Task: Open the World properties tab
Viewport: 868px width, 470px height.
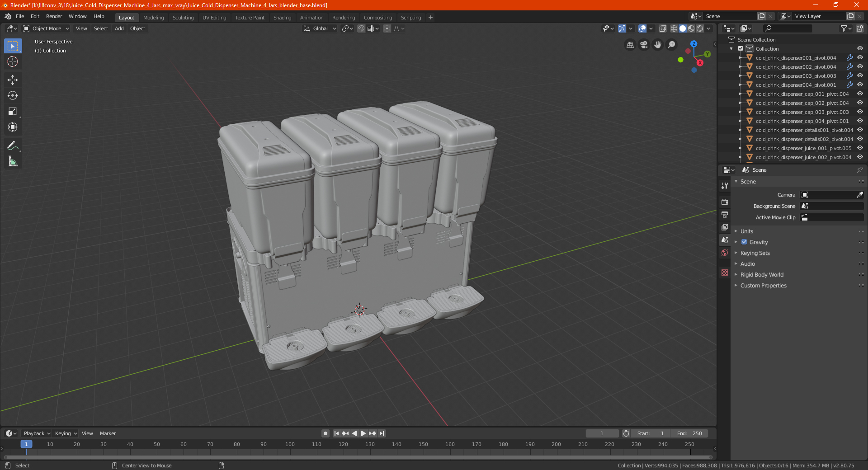Action: click(725, 253)
